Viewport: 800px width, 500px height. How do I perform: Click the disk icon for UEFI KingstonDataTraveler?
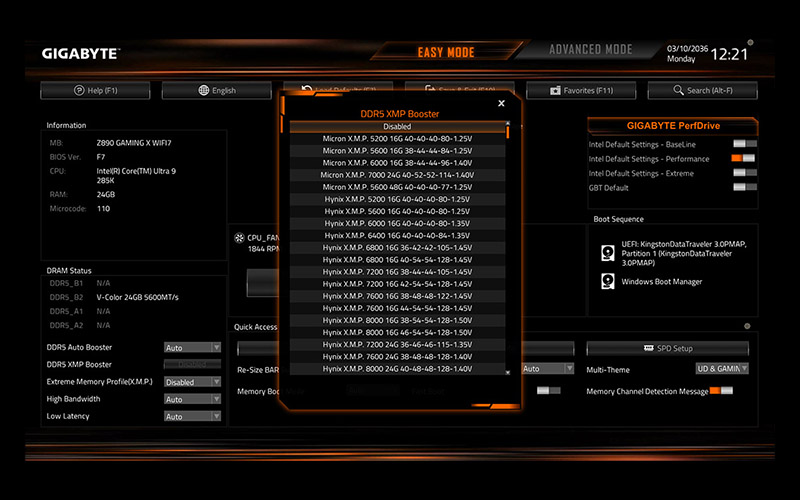608,253
